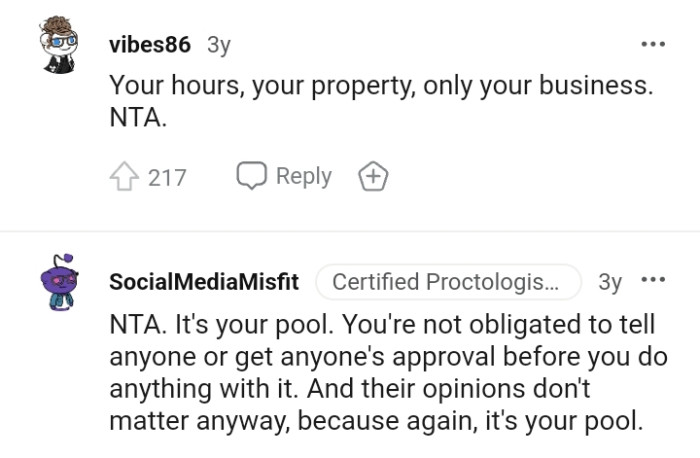Give an award to vibes86's comment
The width and height of the screenshot is (700, 458).
[x=373, y=177]
